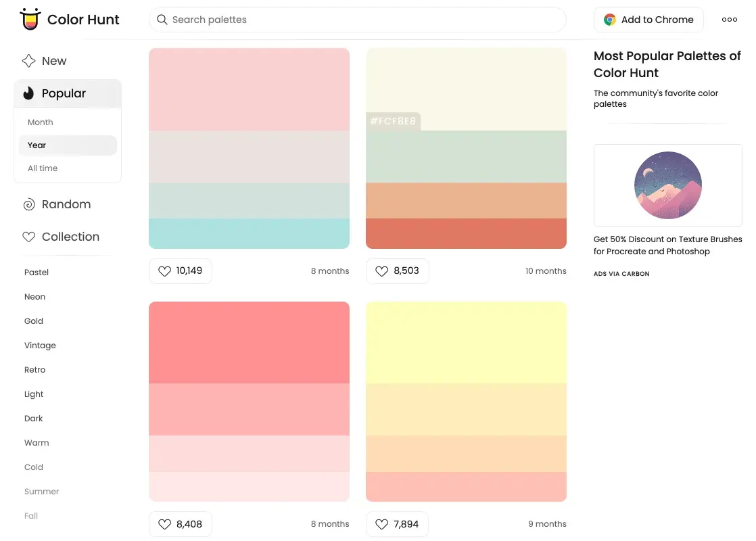The width and height of the screenshot is (756, 541).
Task: Open the three-dots more menu
Action: [x=730, y=20]
